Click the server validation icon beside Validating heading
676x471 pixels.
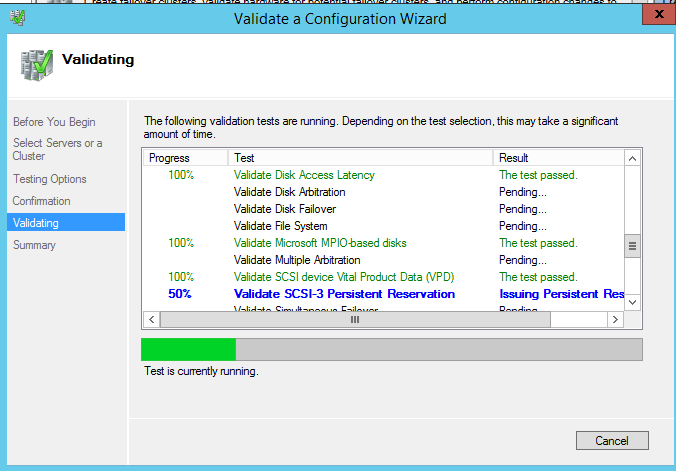click(x=37, y=65)
